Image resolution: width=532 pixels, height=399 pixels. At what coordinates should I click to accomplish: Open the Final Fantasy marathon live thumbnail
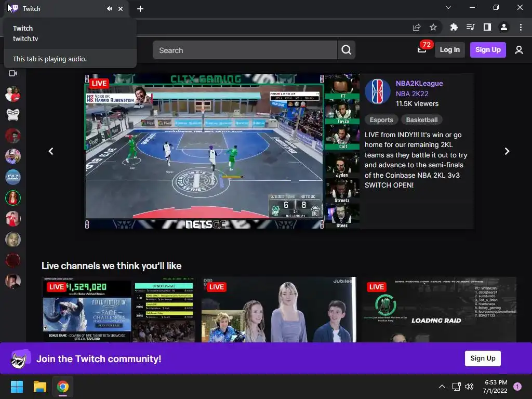click(x=118, y=310)
